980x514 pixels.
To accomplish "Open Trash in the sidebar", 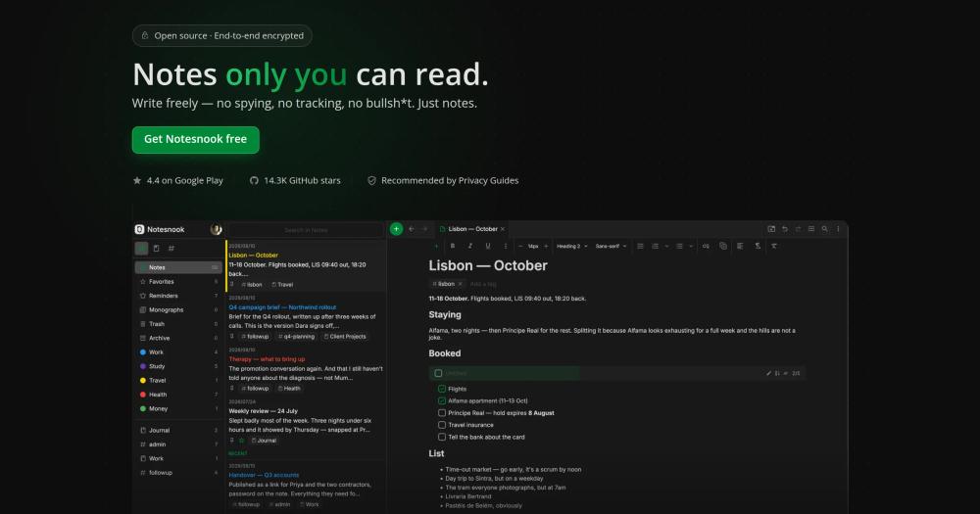I will coord(178,323).
